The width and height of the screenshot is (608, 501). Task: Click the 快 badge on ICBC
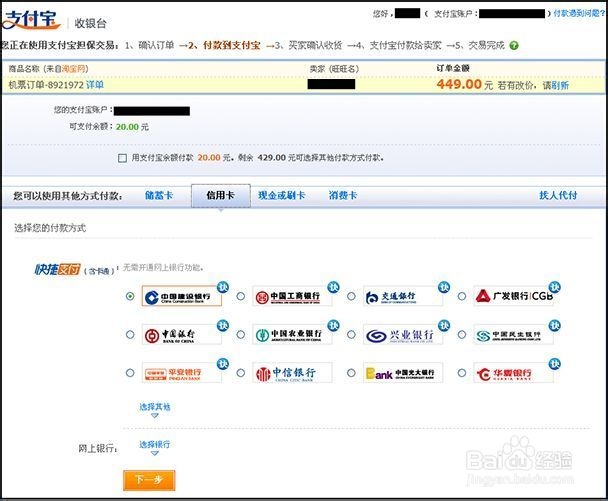[333, 287]
